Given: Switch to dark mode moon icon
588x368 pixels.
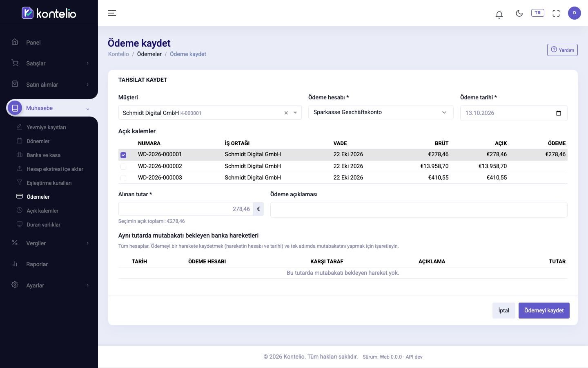Looking at the screenshot, I should pyautogui.click(x=519, y=13).
